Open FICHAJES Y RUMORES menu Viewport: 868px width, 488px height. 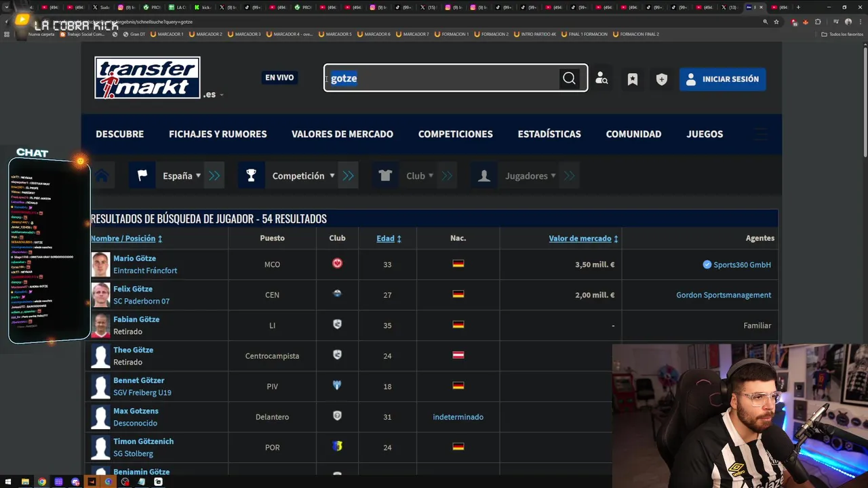pyautogui.click(x=218, y=134)
